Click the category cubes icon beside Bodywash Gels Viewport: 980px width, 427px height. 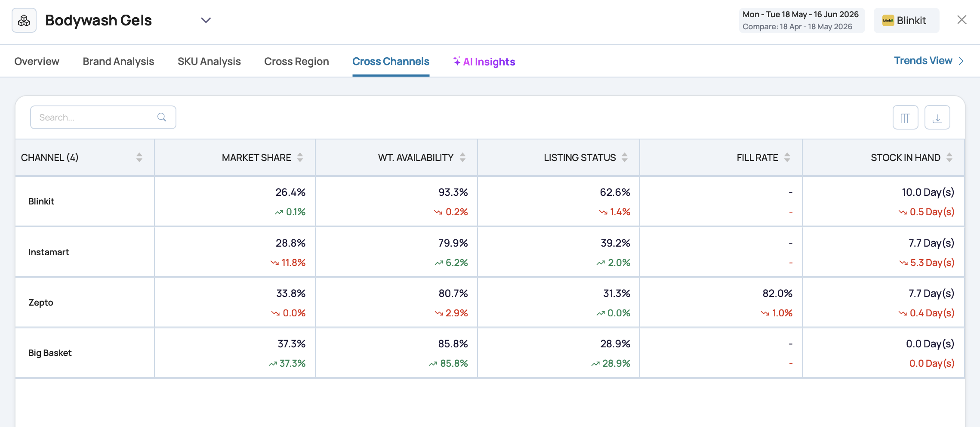24,20
